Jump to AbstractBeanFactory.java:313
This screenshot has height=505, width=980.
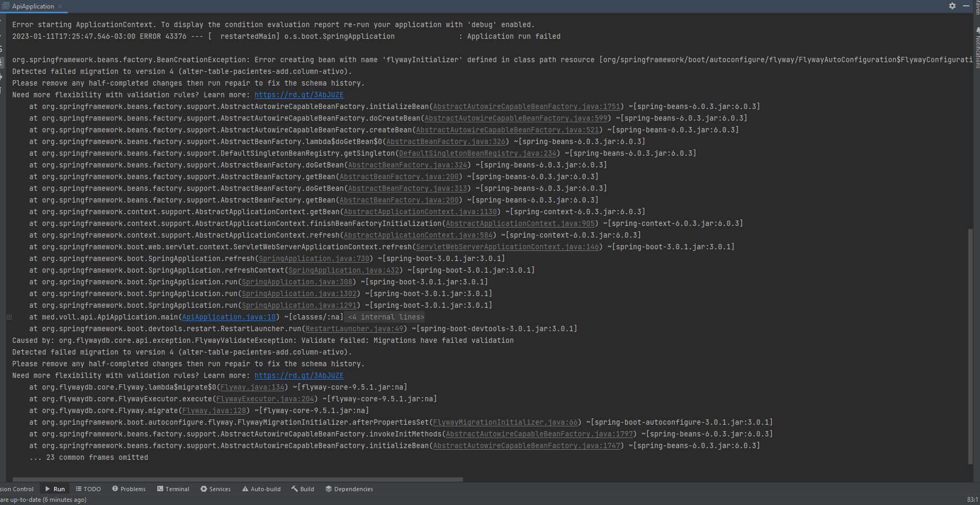click(408, 188)
